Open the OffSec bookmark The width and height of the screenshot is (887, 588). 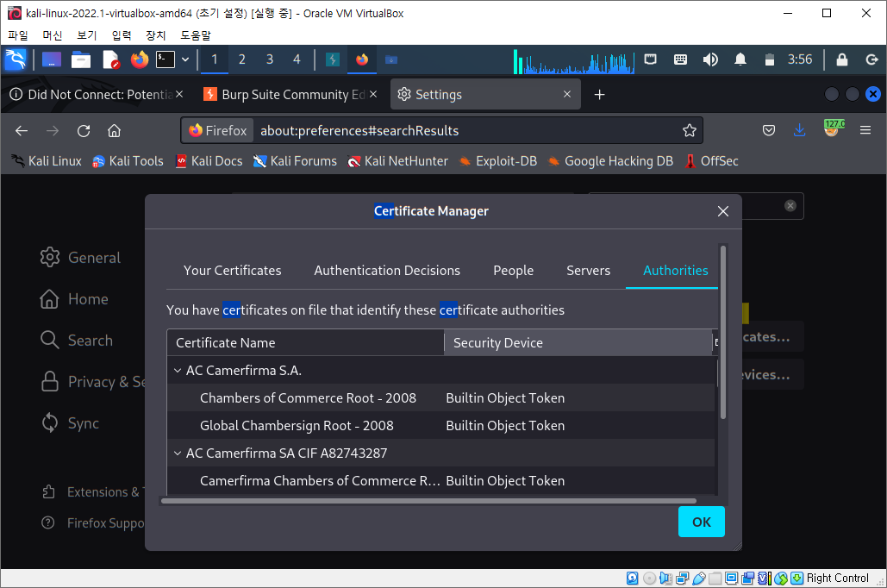pyautogui.click(x=712, y=161)
